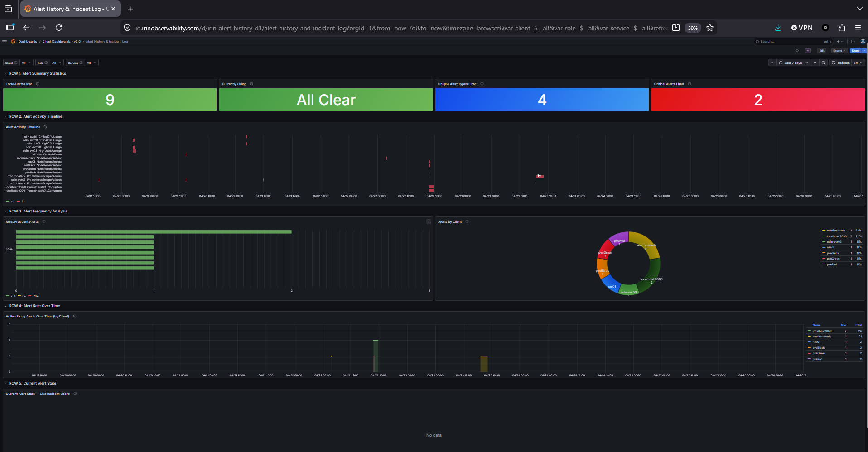Click the purple dashboard links icon
868x452 pixels.
pyautogui.click(x=808, y=51)
